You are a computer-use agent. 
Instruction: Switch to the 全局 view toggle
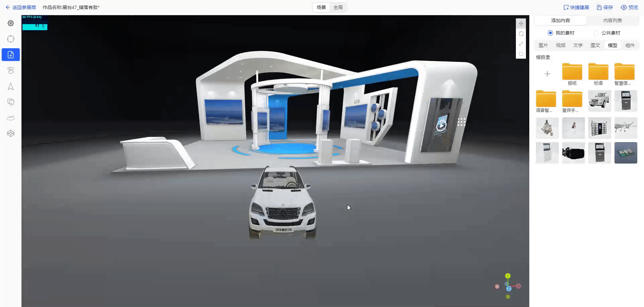338,7
